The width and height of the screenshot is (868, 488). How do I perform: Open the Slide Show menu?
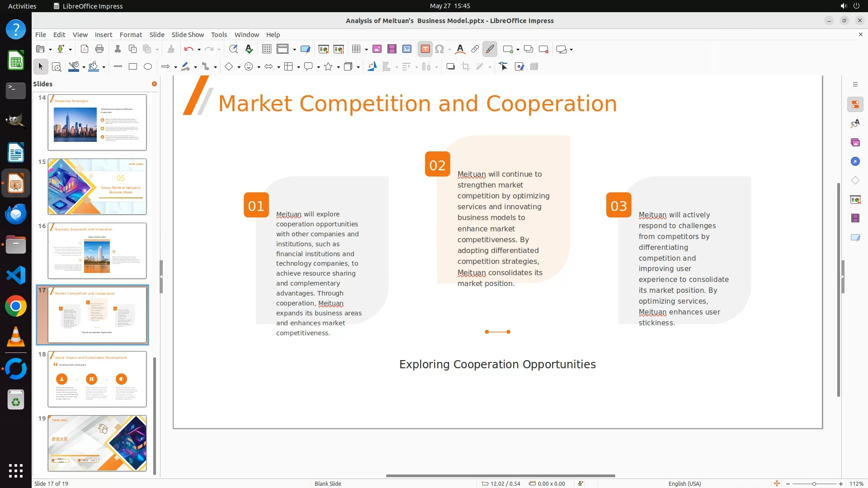coord(188,35)
